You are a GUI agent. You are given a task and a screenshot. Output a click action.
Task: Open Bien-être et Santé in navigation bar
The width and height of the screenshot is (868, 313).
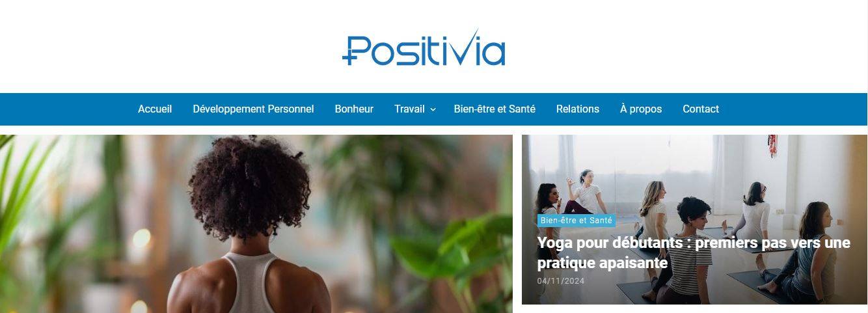pos(495,109)
